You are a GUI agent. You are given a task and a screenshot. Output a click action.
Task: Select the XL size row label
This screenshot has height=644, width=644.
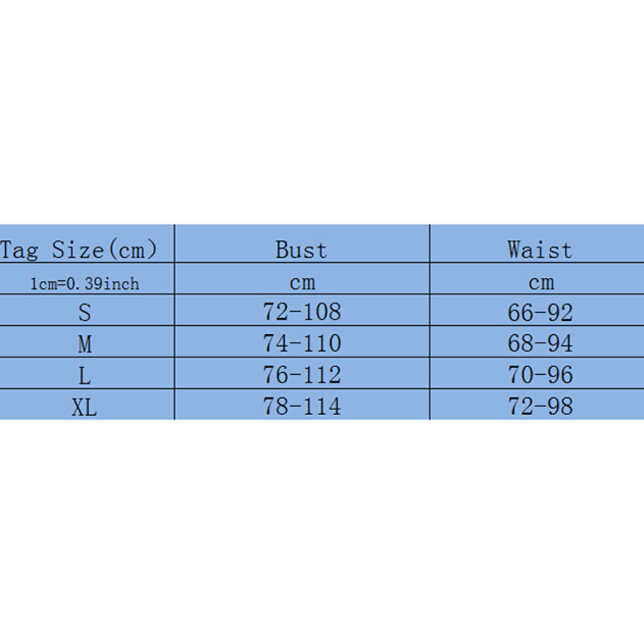click(85, 407)
